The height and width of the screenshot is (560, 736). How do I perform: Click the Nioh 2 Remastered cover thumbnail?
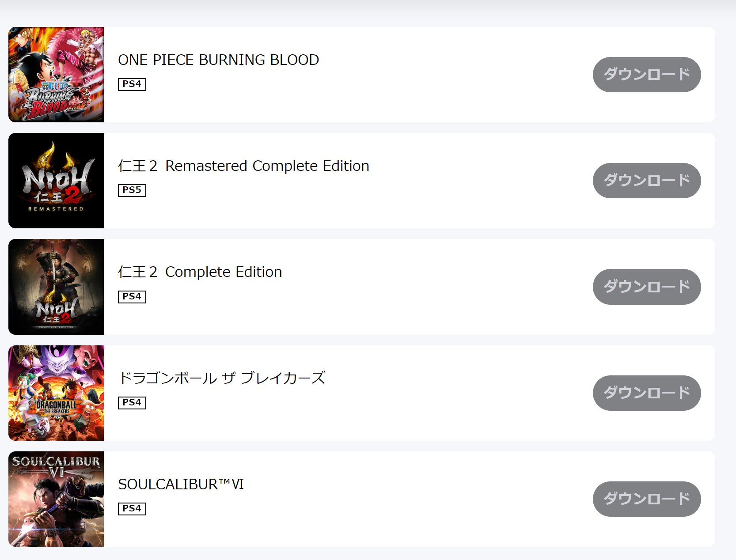tap(56, 181)
